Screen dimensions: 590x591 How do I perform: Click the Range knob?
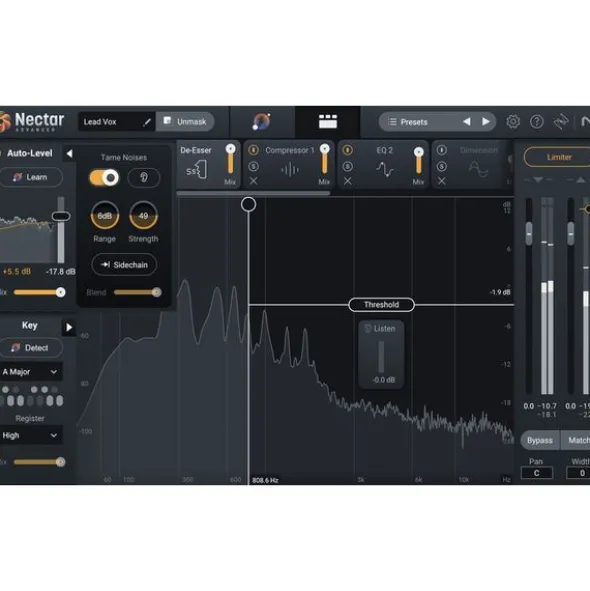point(105,216)
